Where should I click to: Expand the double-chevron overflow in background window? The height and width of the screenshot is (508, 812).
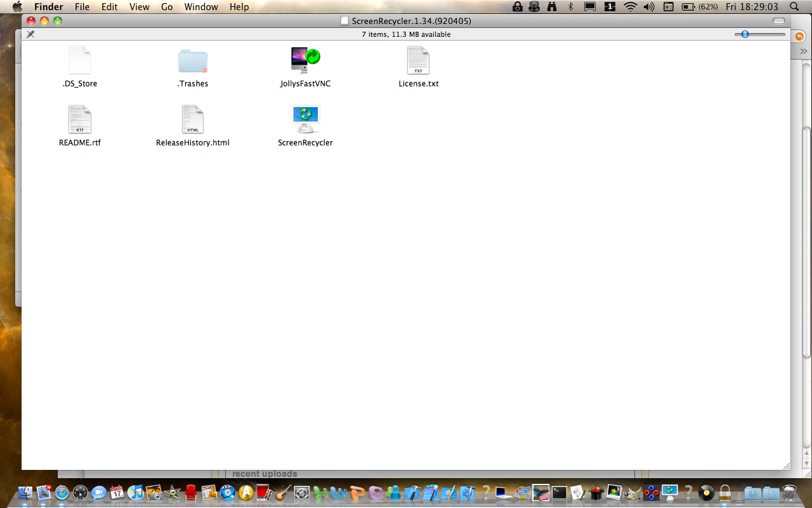[802, 51]
